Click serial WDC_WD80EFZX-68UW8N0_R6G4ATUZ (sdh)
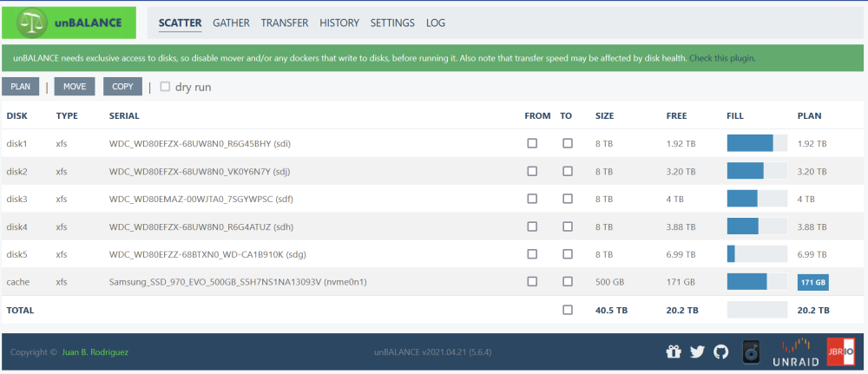Viewport: 868px width, 374px height. 201,226
